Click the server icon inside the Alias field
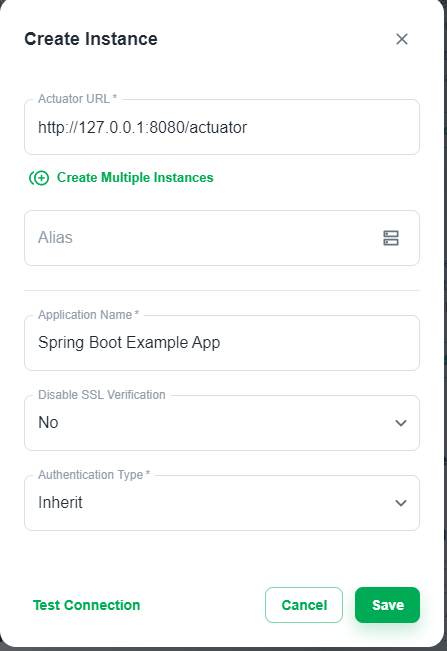This screenshot has height=651, width=447. click(x=391, y=238)
